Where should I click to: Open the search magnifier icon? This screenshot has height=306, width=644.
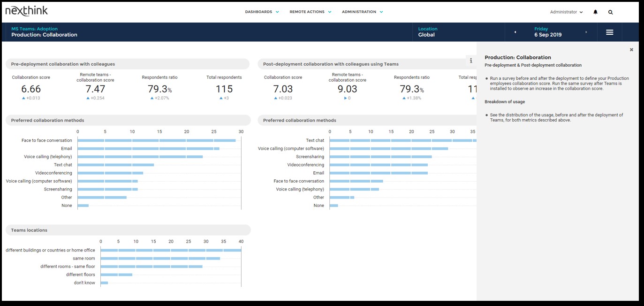point(610,12)
